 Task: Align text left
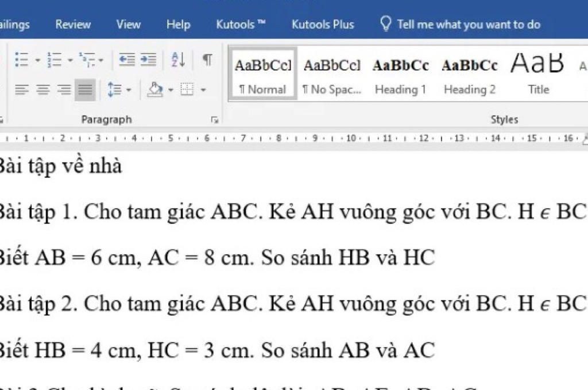coord(22,90)
